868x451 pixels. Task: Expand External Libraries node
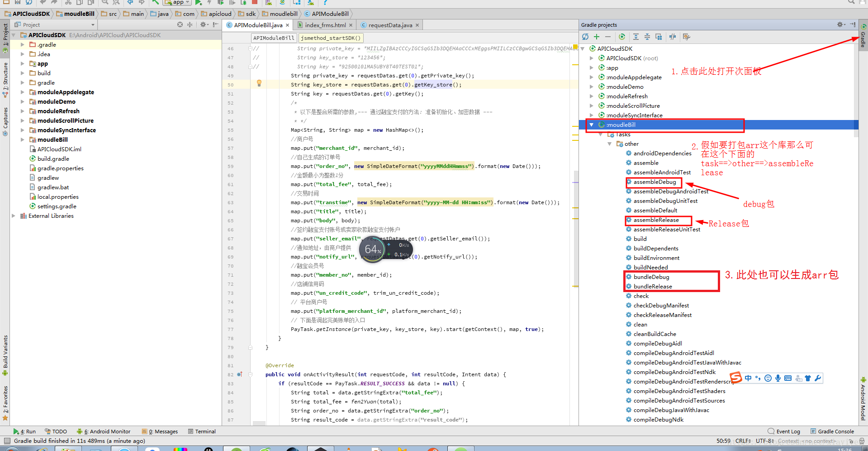[13, 216]
